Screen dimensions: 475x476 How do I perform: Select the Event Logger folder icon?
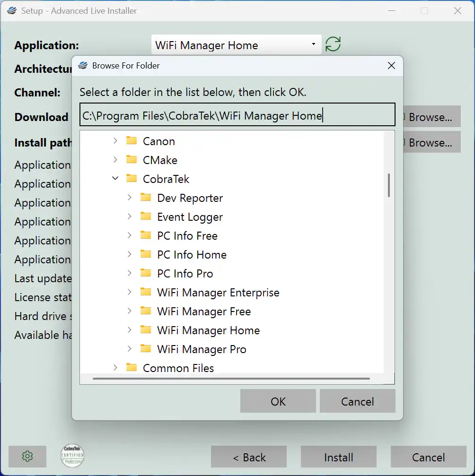[x=146, y=216]
